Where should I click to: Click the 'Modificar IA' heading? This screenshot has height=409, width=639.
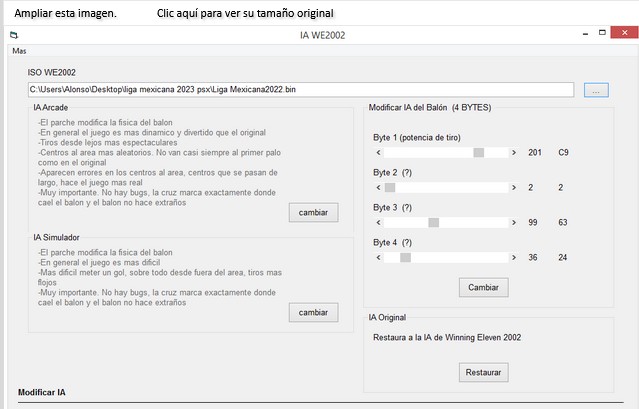pyautogui.click(x=42, y=392)
